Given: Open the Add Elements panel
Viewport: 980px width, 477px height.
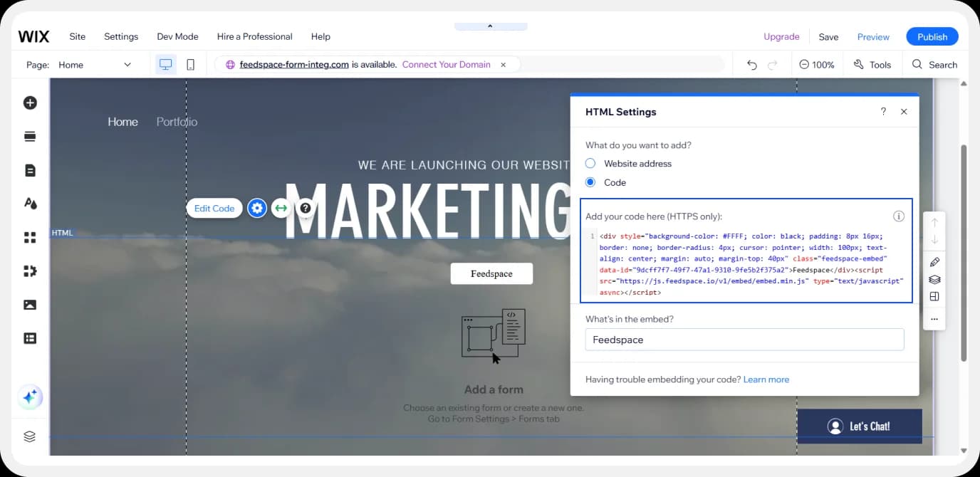Looking at the screenshot, I should [x=30, y=102].
